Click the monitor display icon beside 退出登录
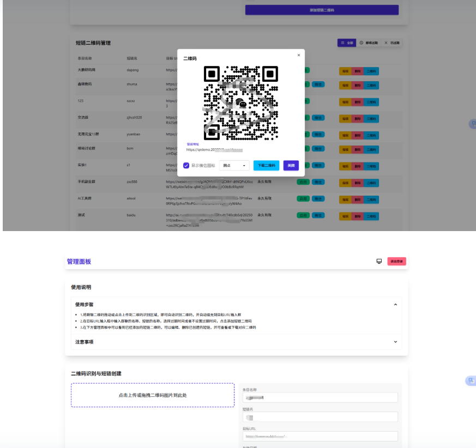476x448 pixels. pyautogui.click(x=379, y=262)
